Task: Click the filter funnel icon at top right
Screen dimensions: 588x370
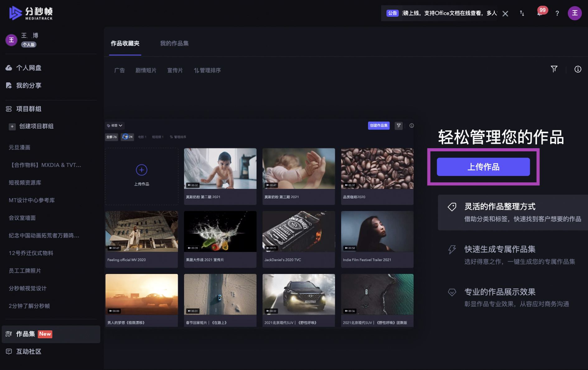Action: (554, 69)
